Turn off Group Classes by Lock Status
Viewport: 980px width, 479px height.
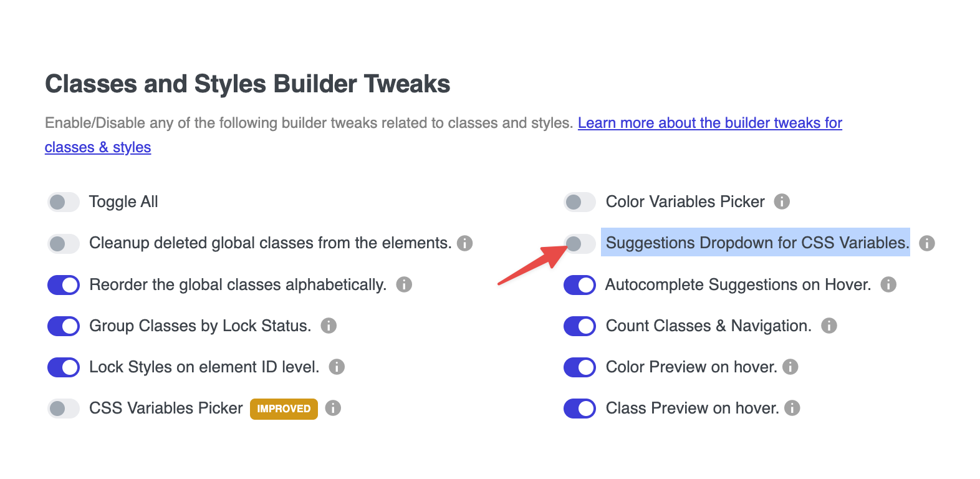pos(64,326)
